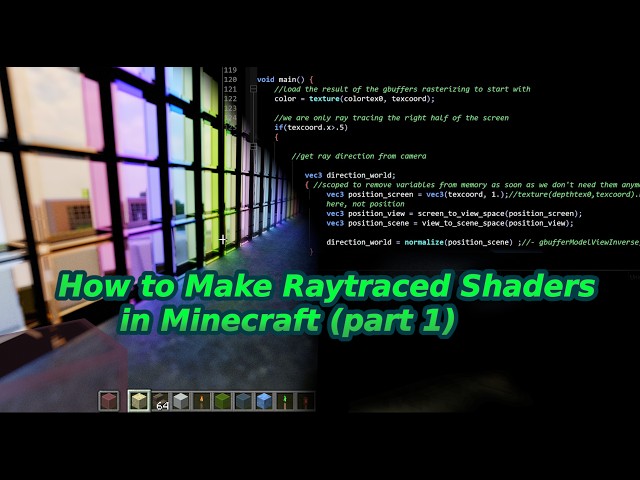
Task: Select the white block hotbar slot
Action: tap(181, 401)
